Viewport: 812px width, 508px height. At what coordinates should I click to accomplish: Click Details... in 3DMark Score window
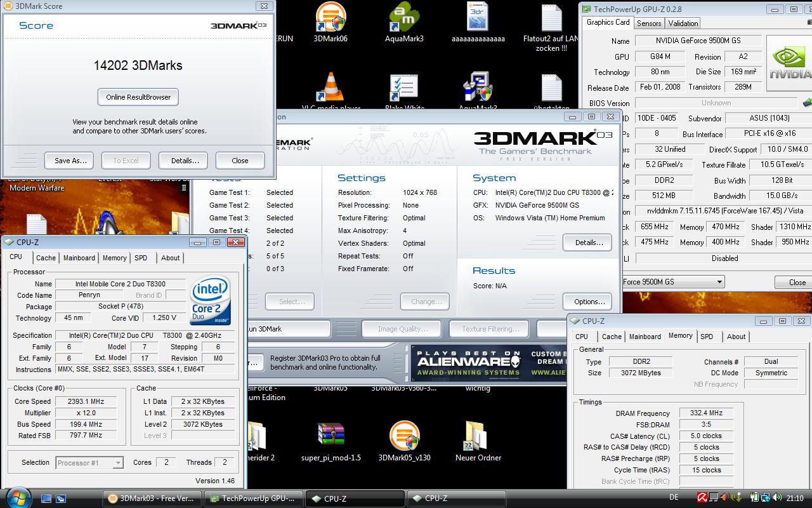tap(185, 161)
